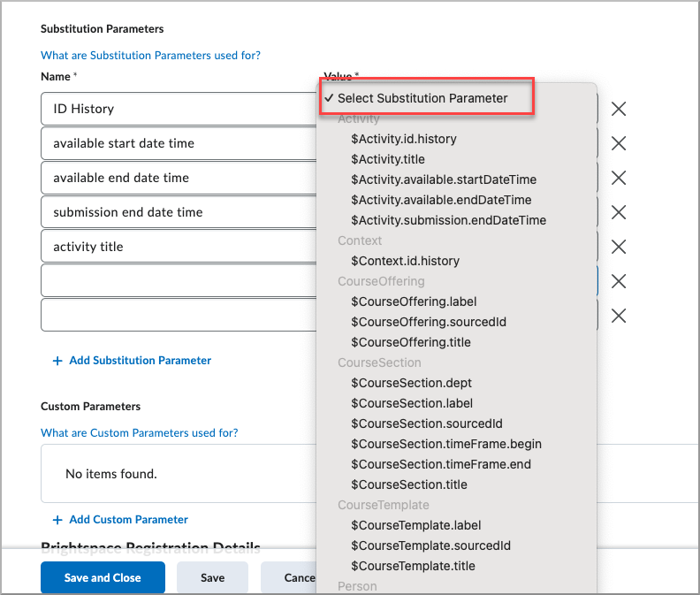This screenshot has width=700, height=595.
Task: Remove the available end date time row
Action: click(x=619, y=178)
